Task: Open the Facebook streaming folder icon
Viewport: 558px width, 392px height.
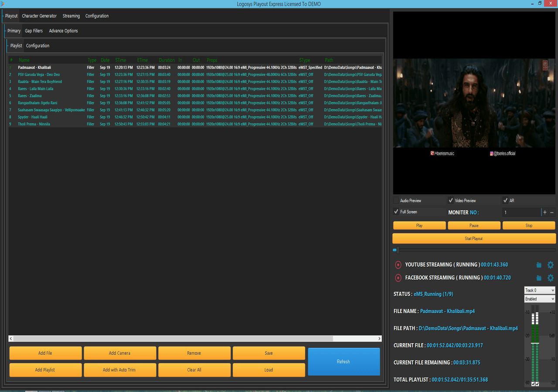Action: (x=539, y=278)
